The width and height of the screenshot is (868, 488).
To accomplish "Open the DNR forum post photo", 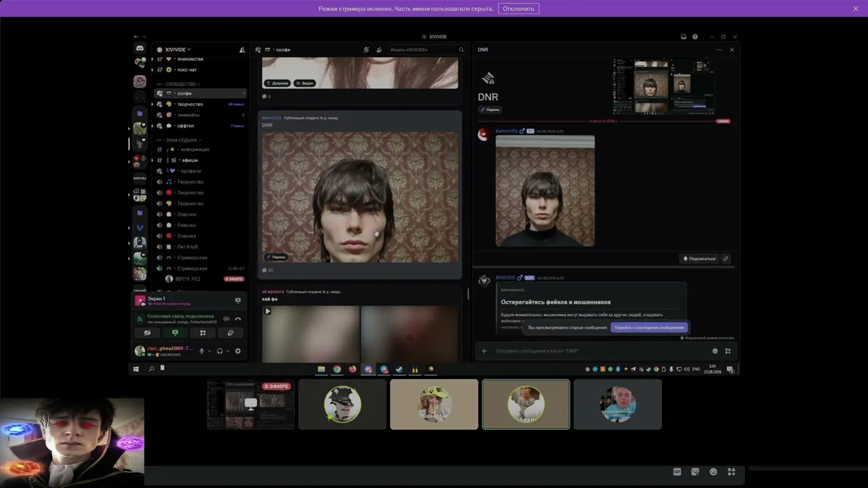I will click(x=360, y=197).
